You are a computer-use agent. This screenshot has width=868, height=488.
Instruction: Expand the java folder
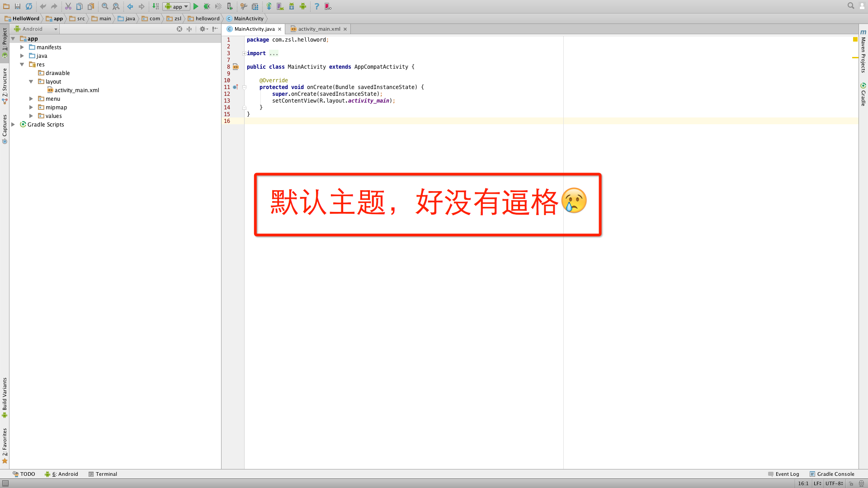coord(22,56)
